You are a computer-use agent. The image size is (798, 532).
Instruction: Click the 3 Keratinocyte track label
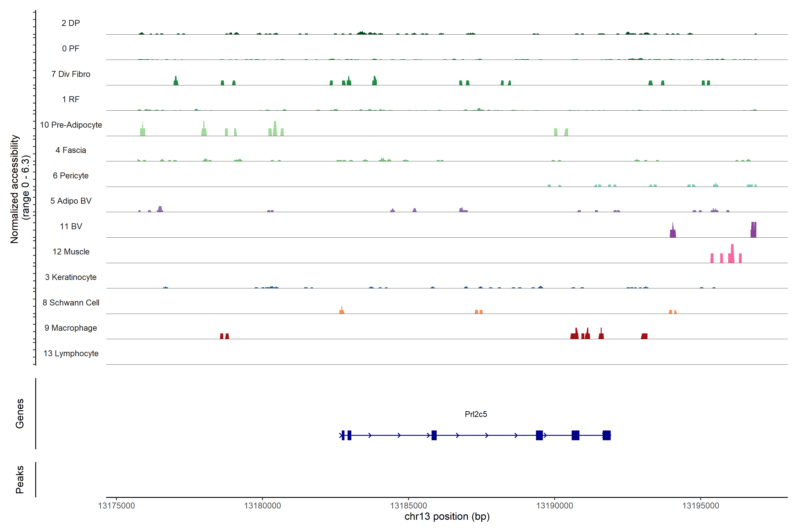tap(70, 277)
